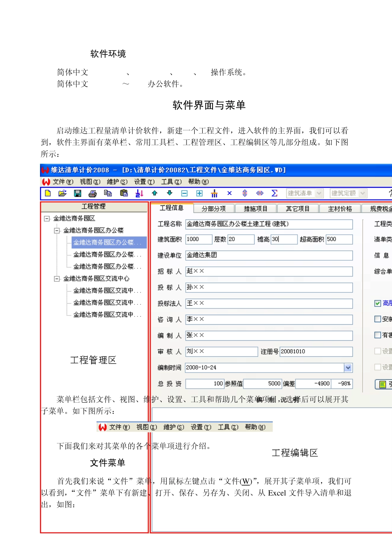
Task: Click the 工程管理 panel header
Action: pos(94,207)
